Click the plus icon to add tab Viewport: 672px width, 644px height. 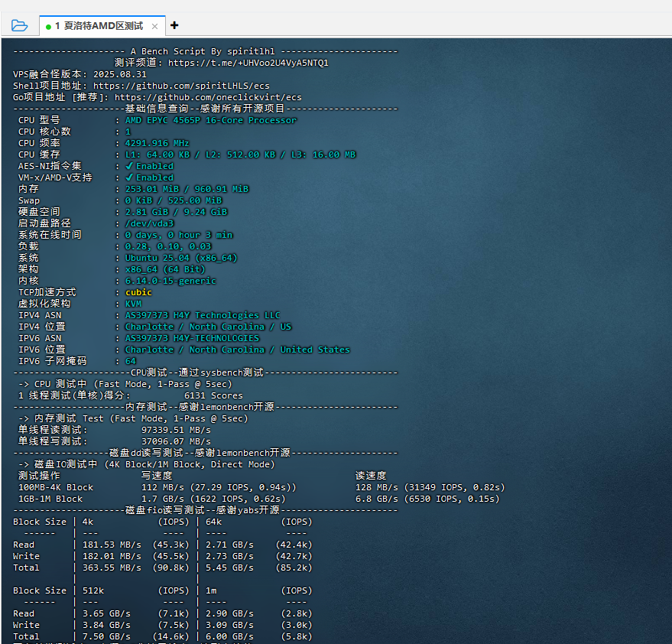pos(174,25)
